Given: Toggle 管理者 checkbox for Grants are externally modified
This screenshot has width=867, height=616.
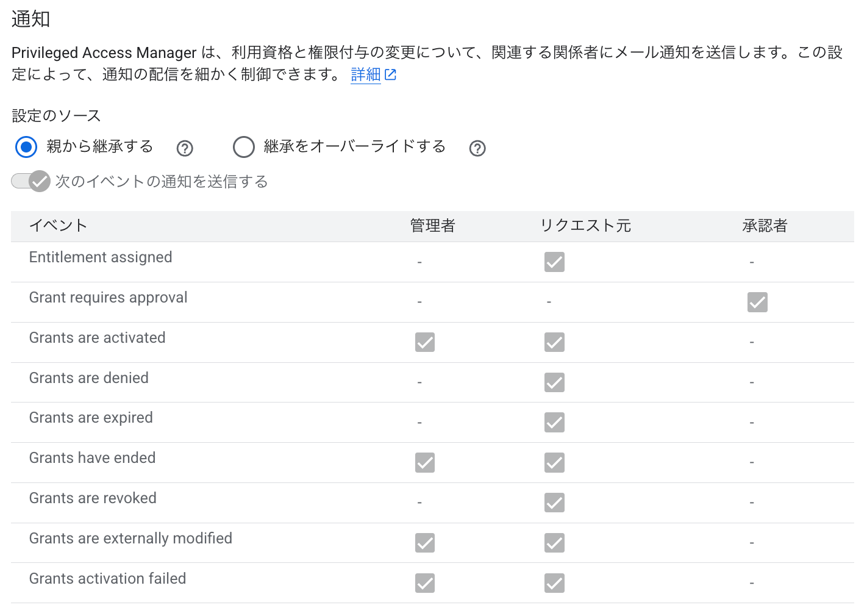Looking at the screenshot, I should (x=425, y=543).
